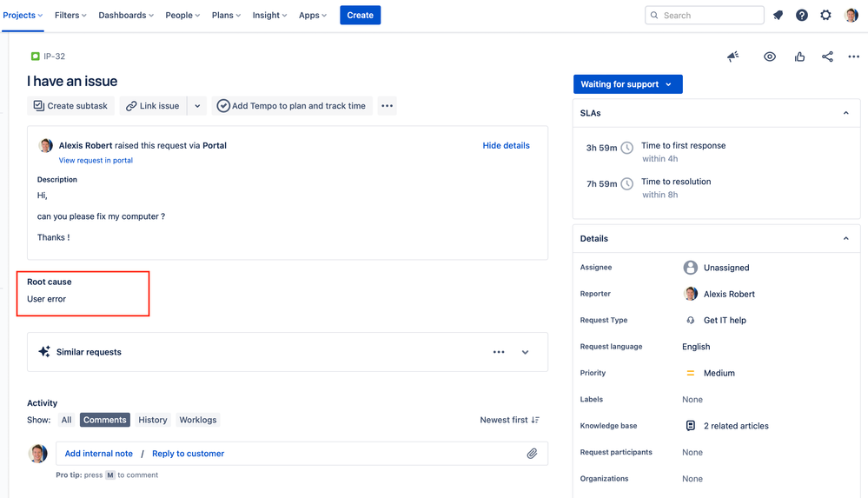The width and height of the screenshot is (868, 498).
Task: Click the Hide details link
Action: tap(506, 146)
